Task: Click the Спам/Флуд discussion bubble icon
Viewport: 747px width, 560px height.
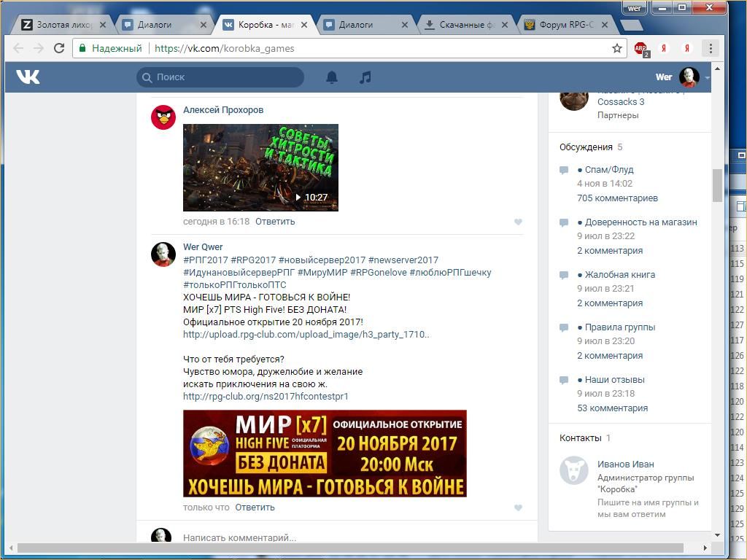Action: (x=564, y=170)
